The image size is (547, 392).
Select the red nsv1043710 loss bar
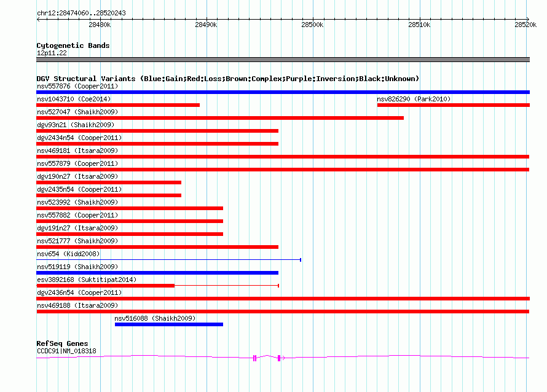[118, 105]
